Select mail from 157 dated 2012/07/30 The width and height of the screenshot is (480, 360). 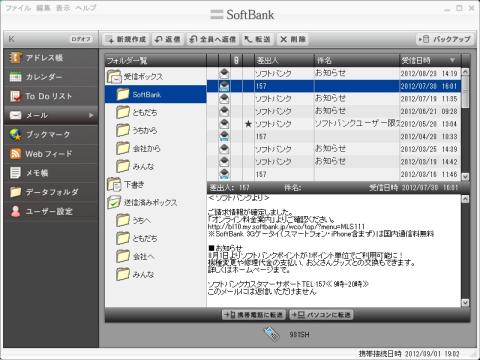334,86
